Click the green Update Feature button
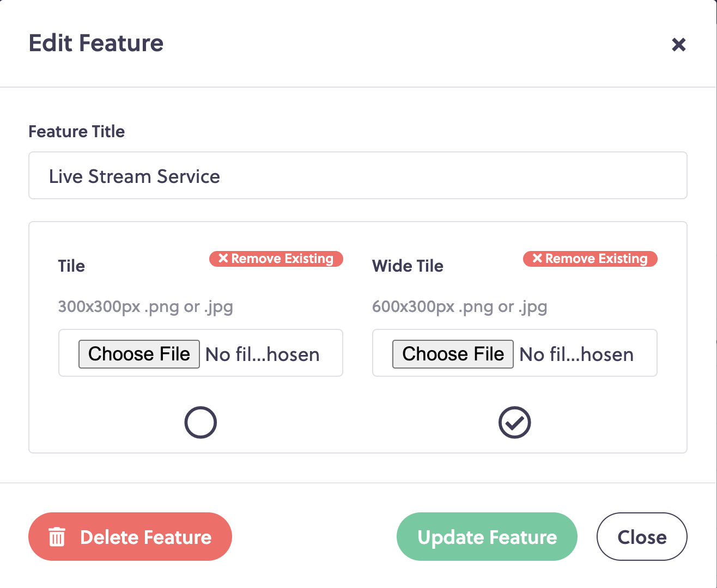 pyautogui.click(x=487, y=537)
